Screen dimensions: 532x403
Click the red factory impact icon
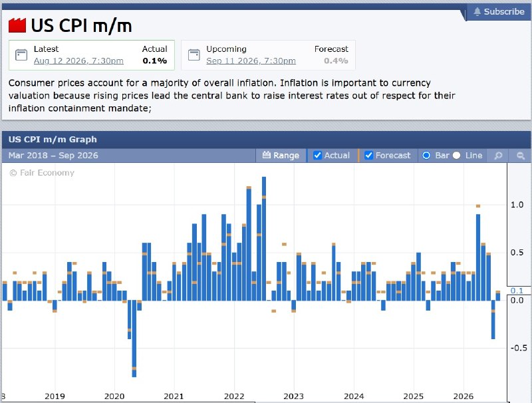[x=17, y=25]
